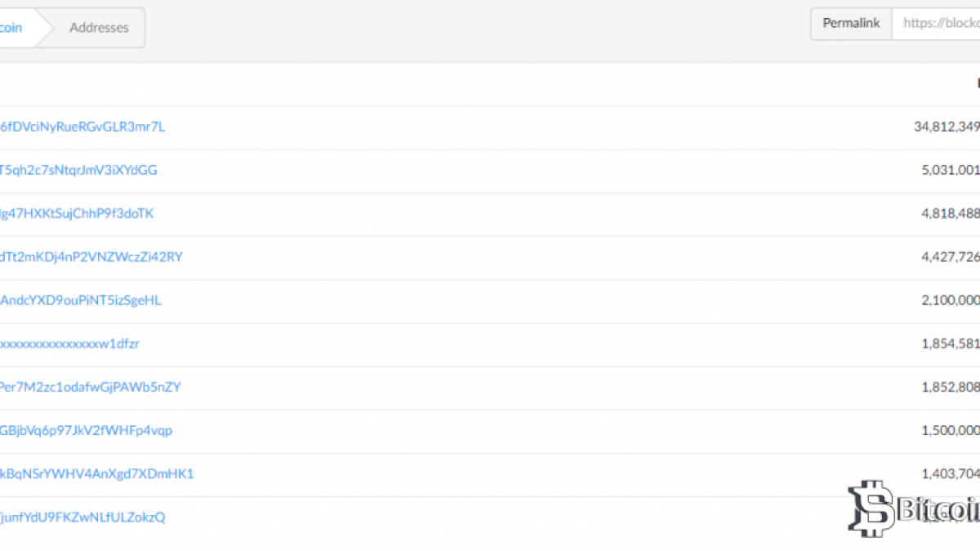Go to the Bitcoin breadcrumb link

(x=11, y=28)
